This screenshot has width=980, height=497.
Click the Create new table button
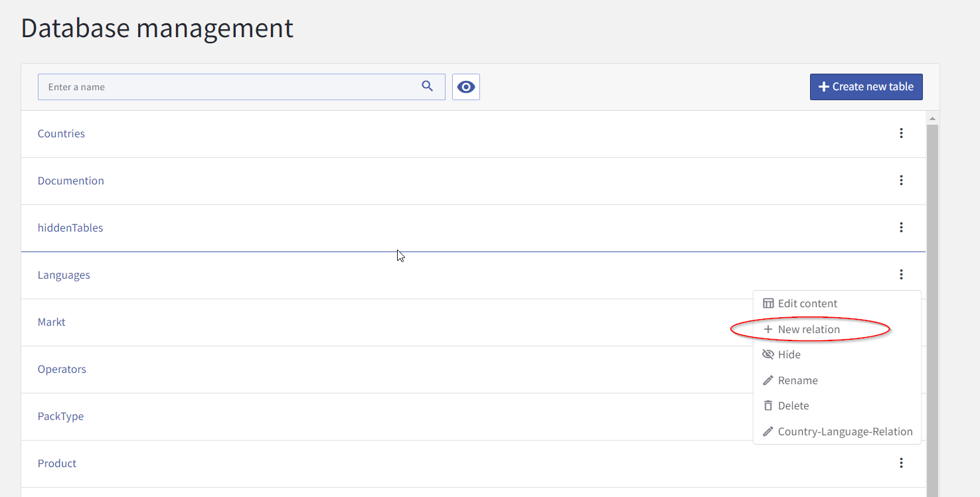(x=866, y=87)
